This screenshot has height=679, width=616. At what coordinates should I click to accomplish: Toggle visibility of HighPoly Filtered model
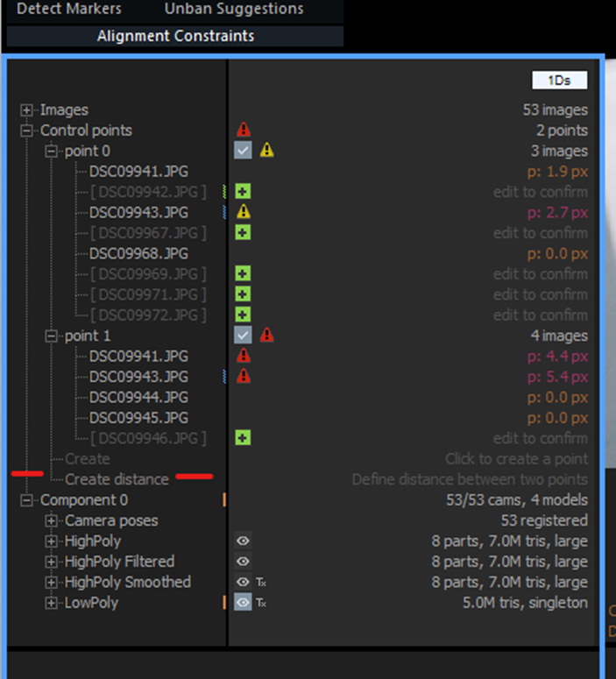coord(243,562)
